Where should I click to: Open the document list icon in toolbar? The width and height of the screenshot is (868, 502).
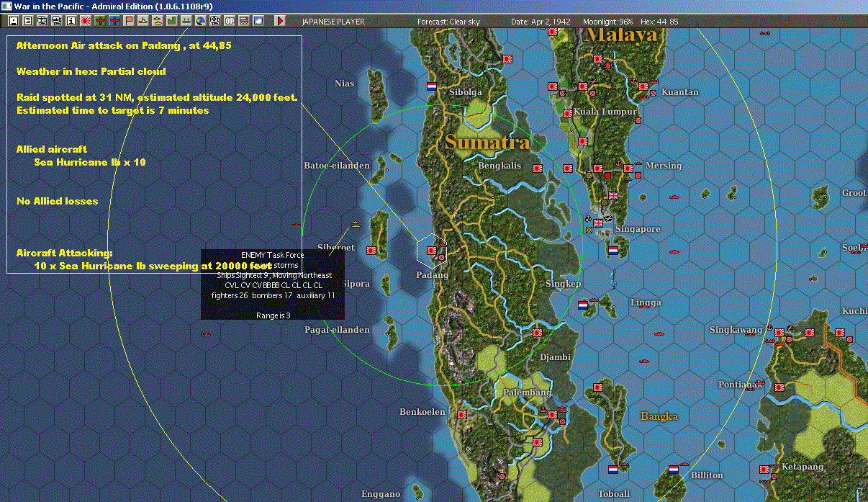pos(27,21)
